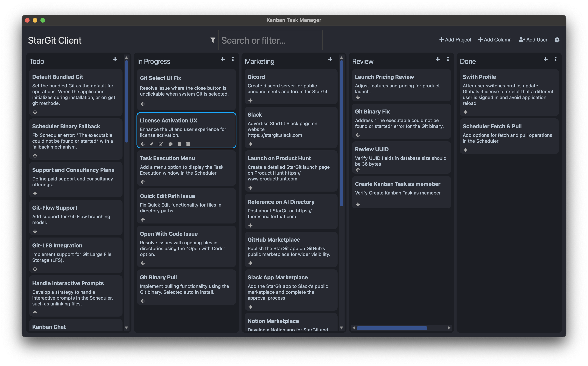This screenshot has height=366, width=588.
Task: Open the Done column options menu
Action: (556, 59)
